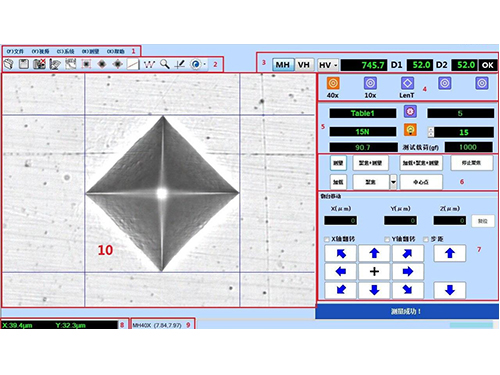
Task: Select the 40x objective lens icon
Action: (333, 83)
